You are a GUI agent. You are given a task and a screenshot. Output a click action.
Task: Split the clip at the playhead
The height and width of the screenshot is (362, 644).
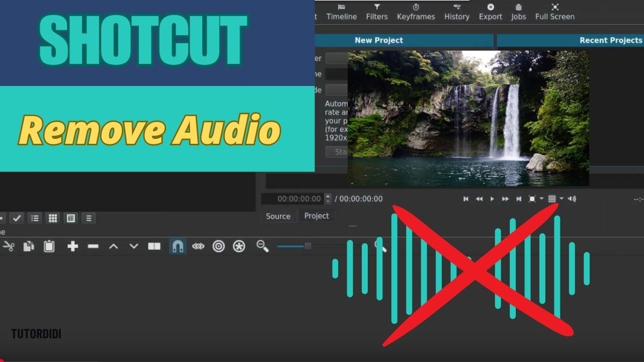pos(154,246)
